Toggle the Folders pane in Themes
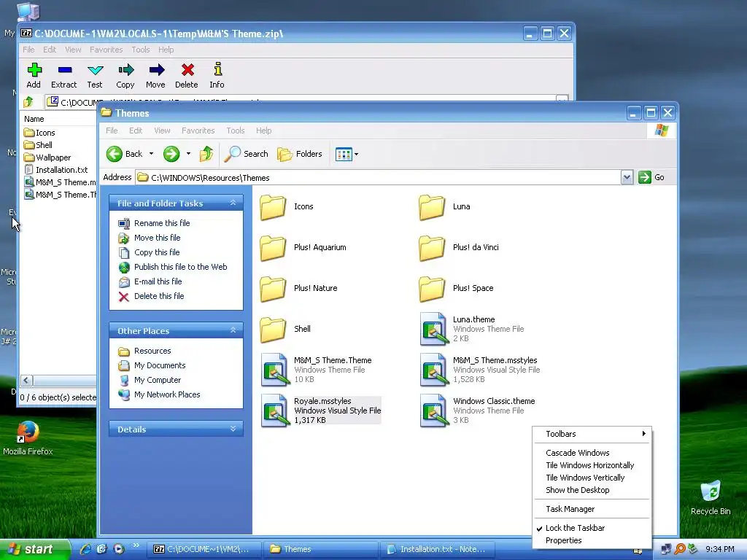Screen dimensions: 747x560 coord(300,154)
